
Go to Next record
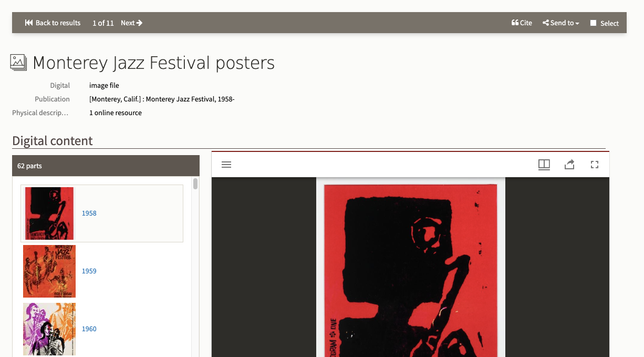[x=131, y=23]
